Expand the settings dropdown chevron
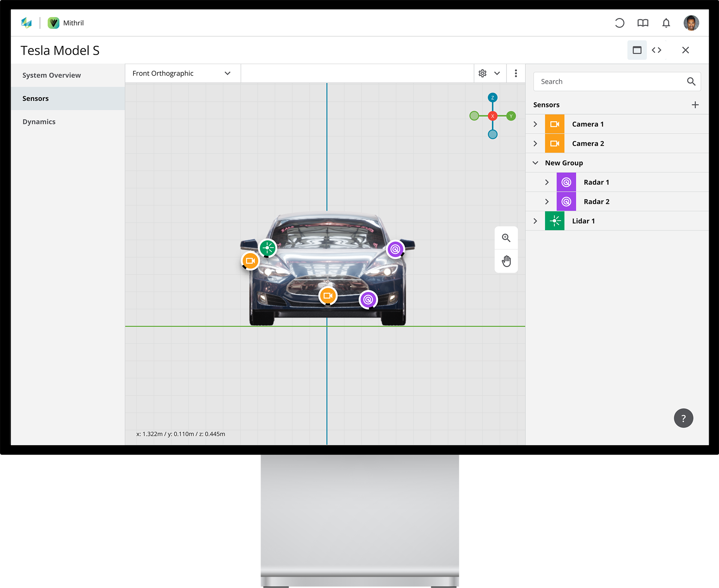Screen dimensions: 719x588 497,73
